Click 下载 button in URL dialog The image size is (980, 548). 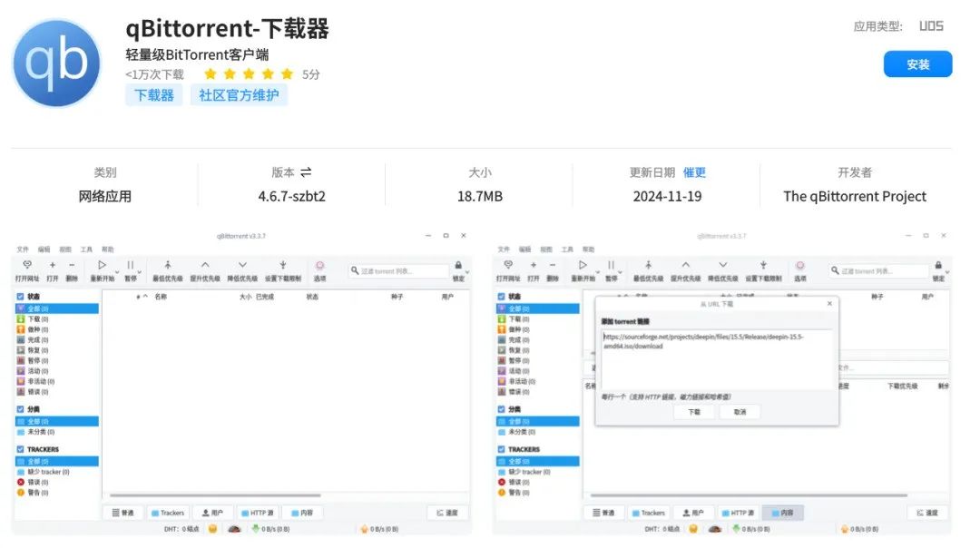pyautogui.click(x=694, y=413)
